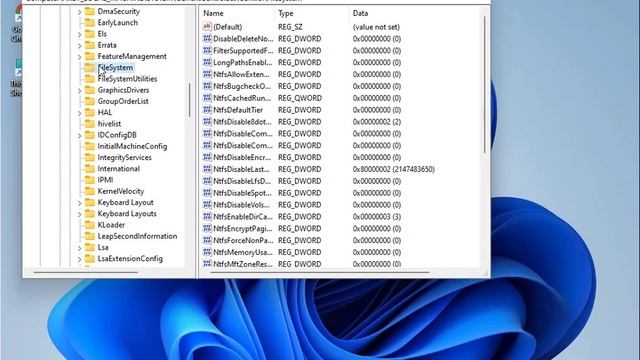Click the FeatureManagement folder icon
640x360 pixels.
click(90, 56)
